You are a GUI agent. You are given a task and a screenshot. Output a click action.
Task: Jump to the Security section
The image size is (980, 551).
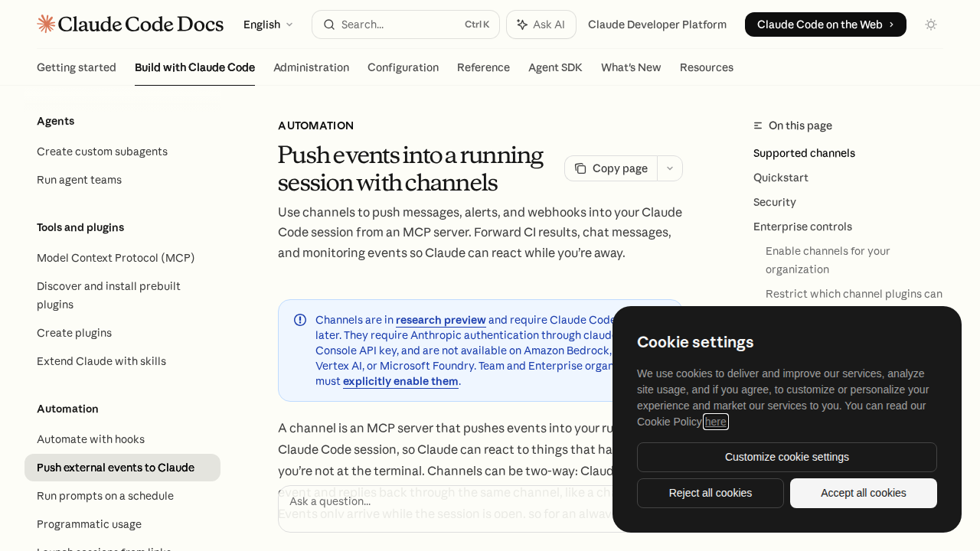pos(775,202)
